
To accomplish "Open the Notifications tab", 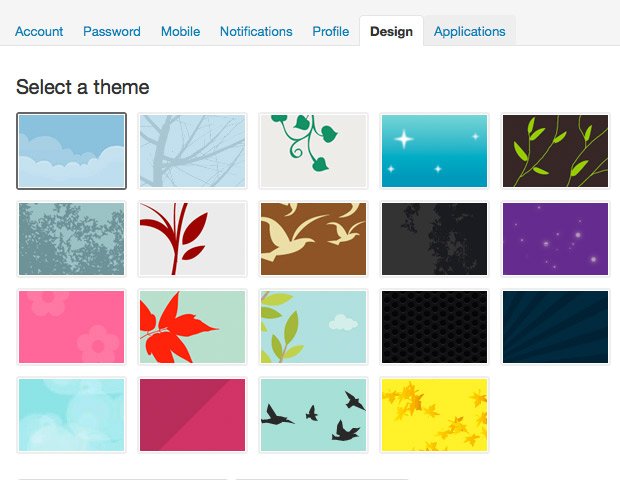I will tap(256, 31).
